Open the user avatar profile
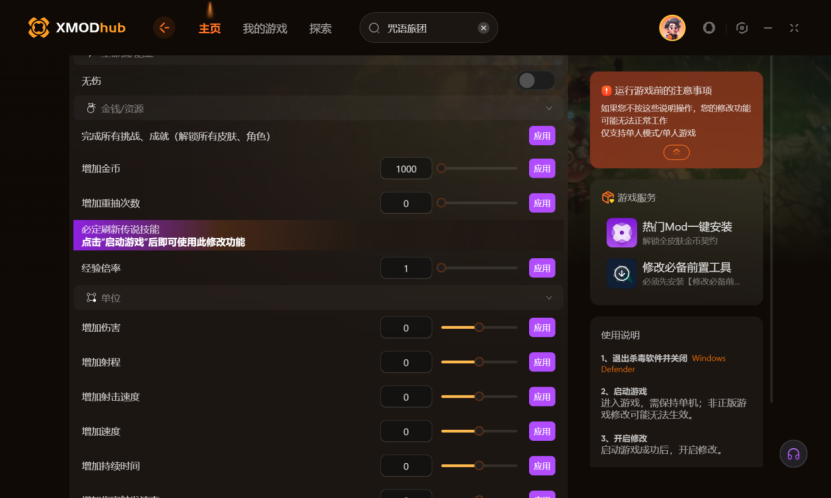 (x=672, y=28)
